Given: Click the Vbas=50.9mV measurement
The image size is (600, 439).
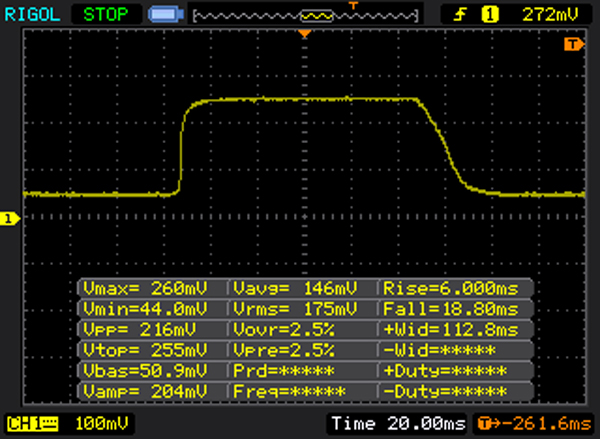Looking at the screenshot, I should 145,370.
